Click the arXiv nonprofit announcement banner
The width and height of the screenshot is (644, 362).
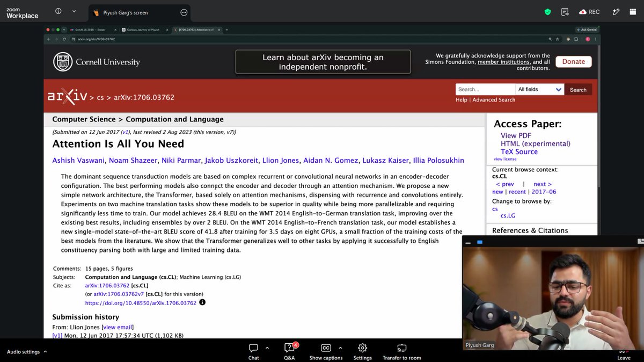323,62
